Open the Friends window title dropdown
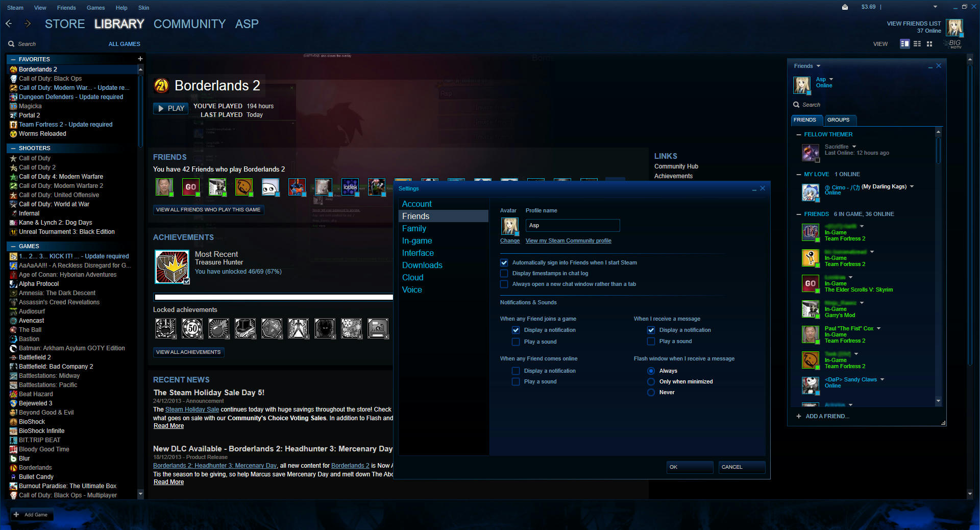 [818, 66]
